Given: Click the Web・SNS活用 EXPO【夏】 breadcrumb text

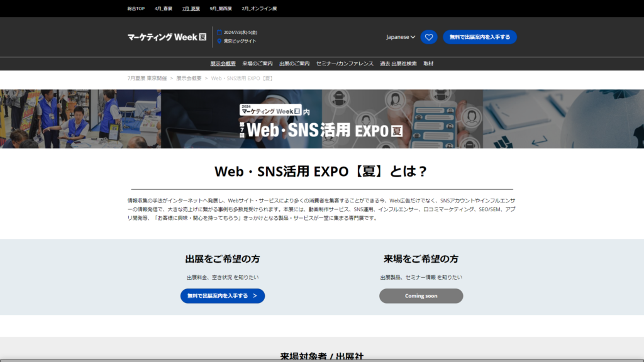Looking at the screenshot, I should coord(242,79).
